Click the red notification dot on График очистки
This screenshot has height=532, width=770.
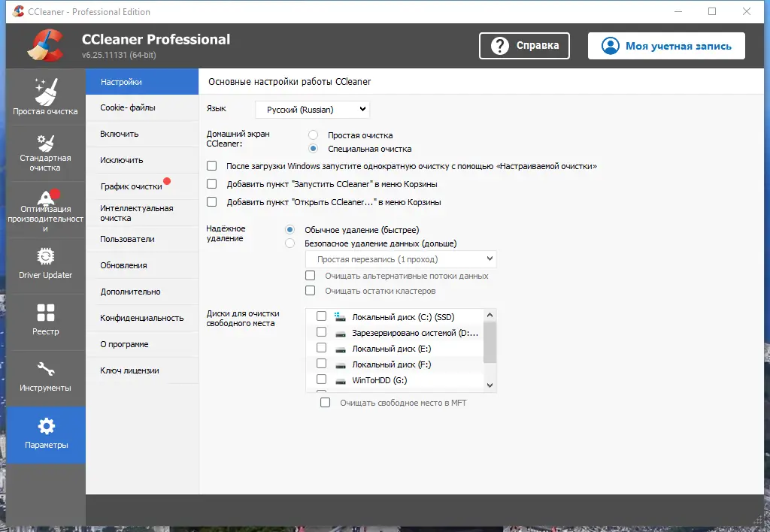point(167,181)
